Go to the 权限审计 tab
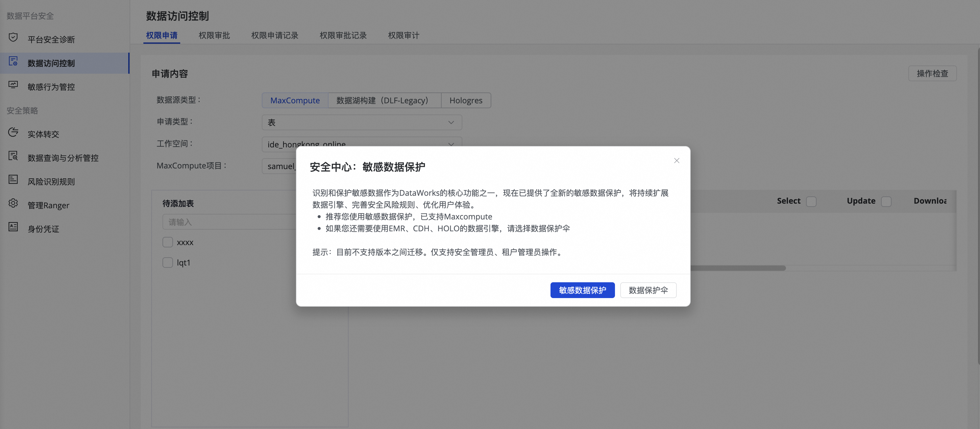 [x=404, y=36]
